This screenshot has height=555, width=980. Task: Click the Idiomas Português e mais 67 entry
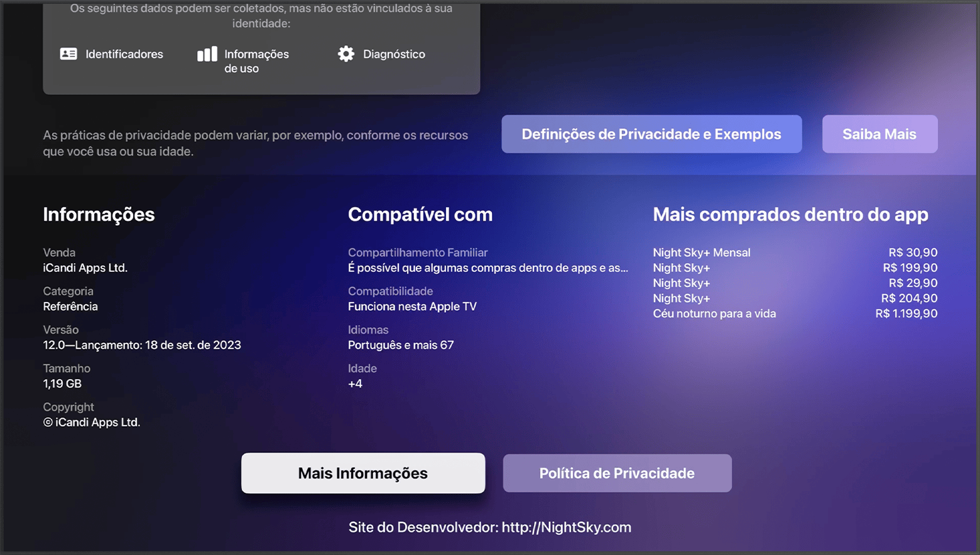tap(401, 345)
